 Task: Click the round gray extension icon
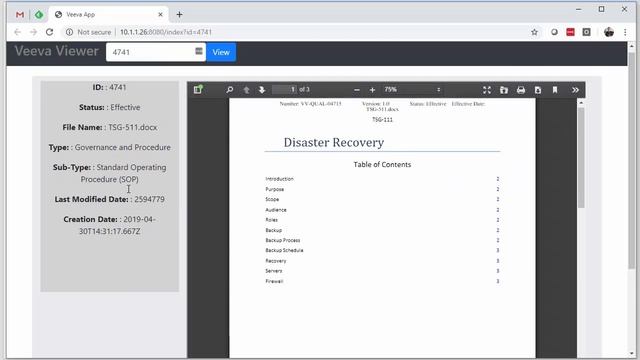point(554,32)
